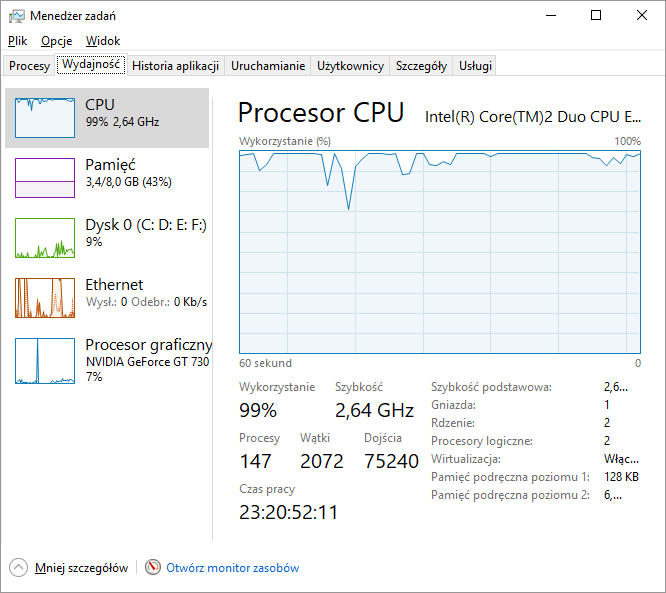Select the Pamięć memory graph thumbnail

click(45, 178)
